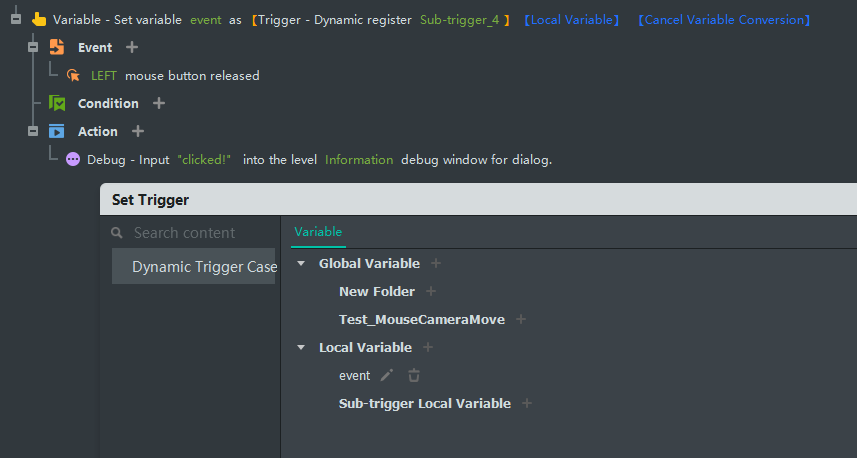Click plus icon next to New Folder
This screenshot has width=857, height=458.
(x=431, y=291)
